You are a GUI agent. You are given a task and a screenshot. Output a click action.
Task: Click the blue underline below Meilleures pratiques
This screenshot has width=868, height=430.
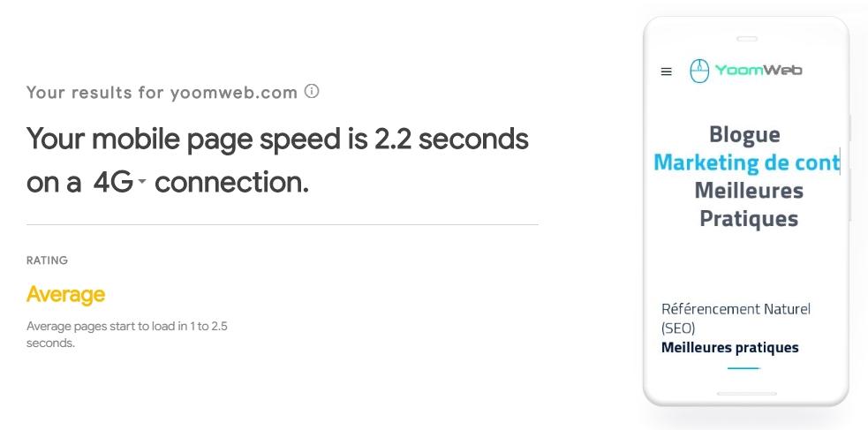(x=743, y=368)
